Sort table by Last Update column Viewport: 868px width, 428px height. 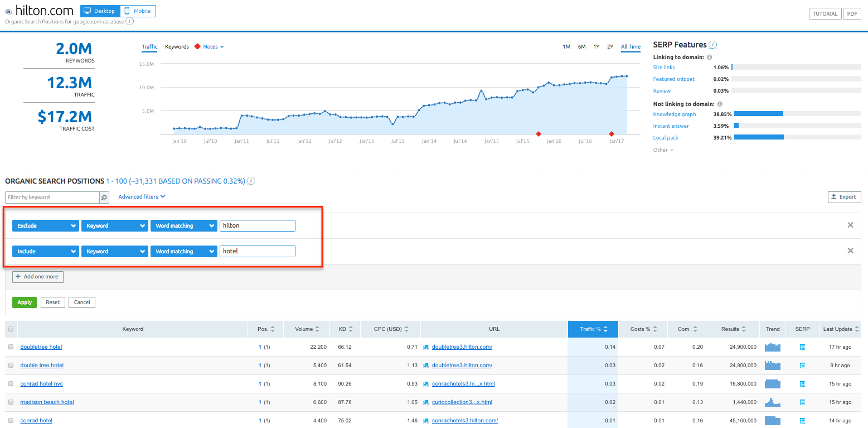(841, 329)
